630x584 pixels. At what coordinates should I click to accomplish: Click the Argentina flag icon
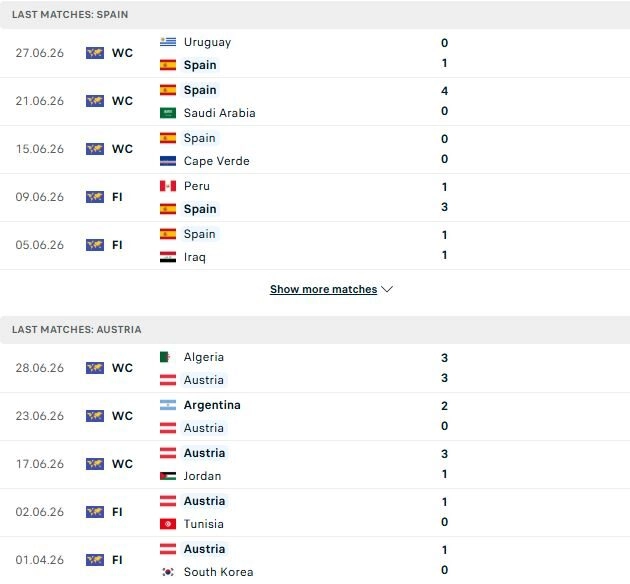168,405
